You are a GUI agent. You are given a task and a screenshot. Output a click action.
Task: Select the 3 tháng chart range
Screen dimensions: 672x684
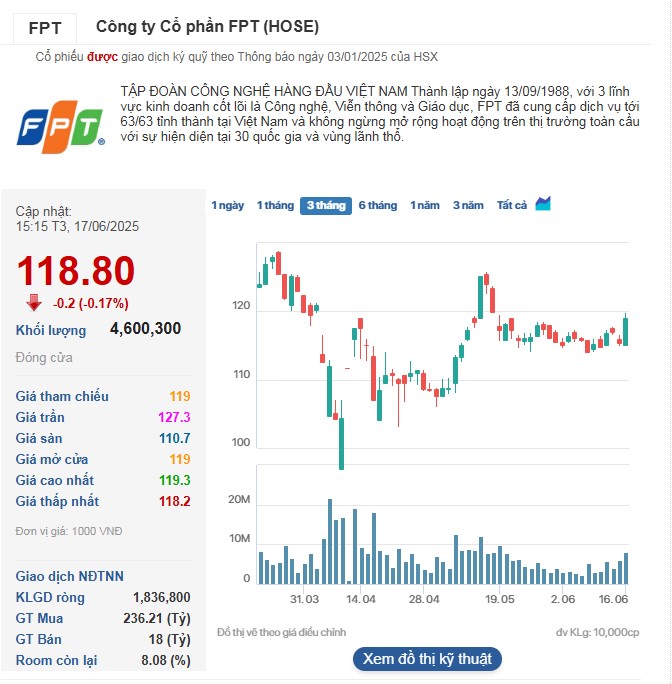tap(326, 205)
